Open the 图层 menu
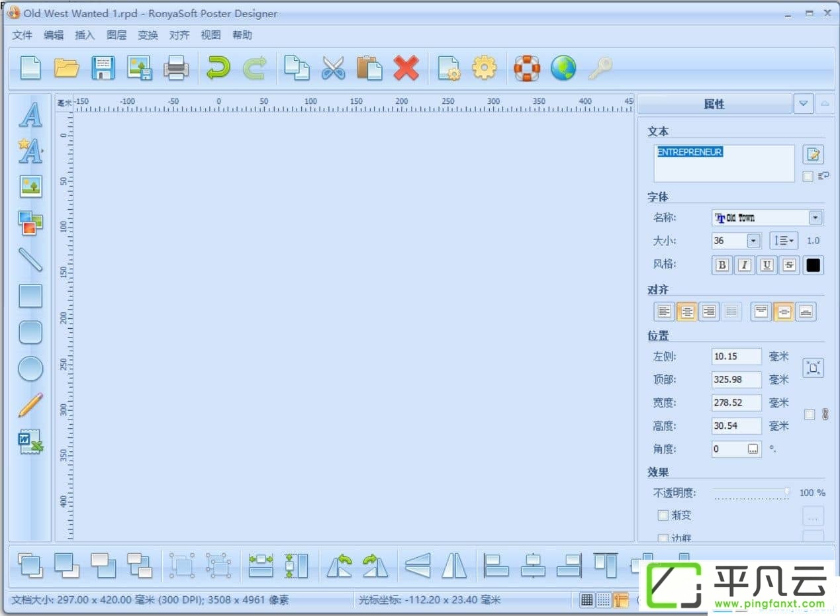 117,35
